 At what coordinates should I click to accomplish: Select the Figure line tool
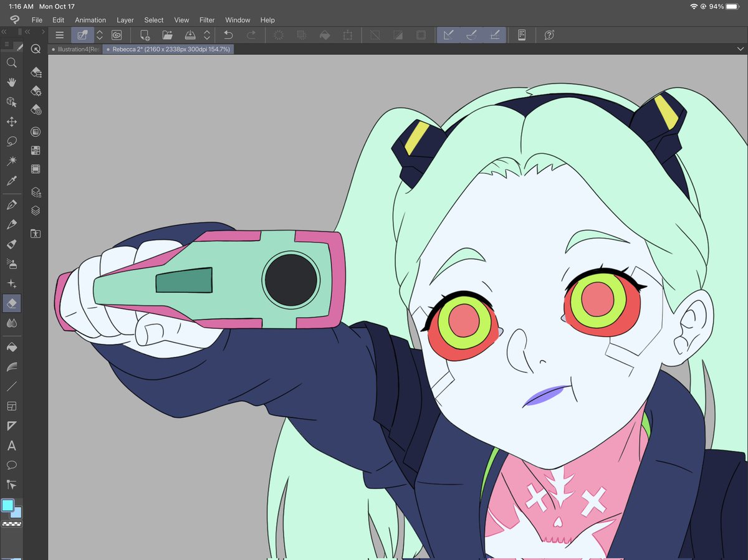11,386
